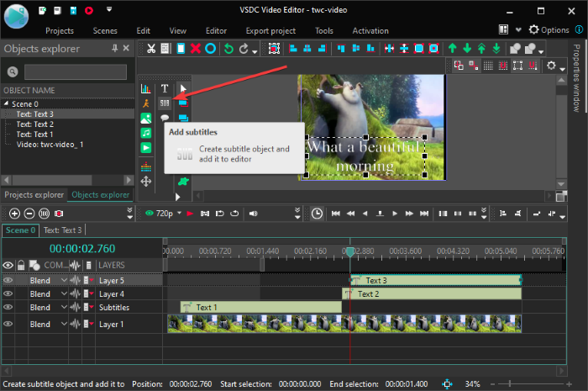Image resolution: width=588 pixels, height=391 pixels.
Task: Click the speech bubble tooltip tool icon
Action: click(x=165, y=119)
